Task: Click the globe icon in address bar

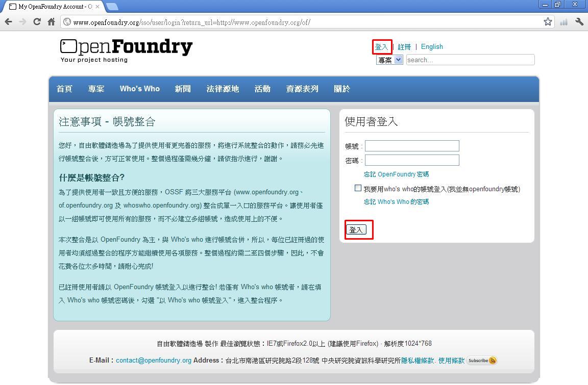Action: 67,22
